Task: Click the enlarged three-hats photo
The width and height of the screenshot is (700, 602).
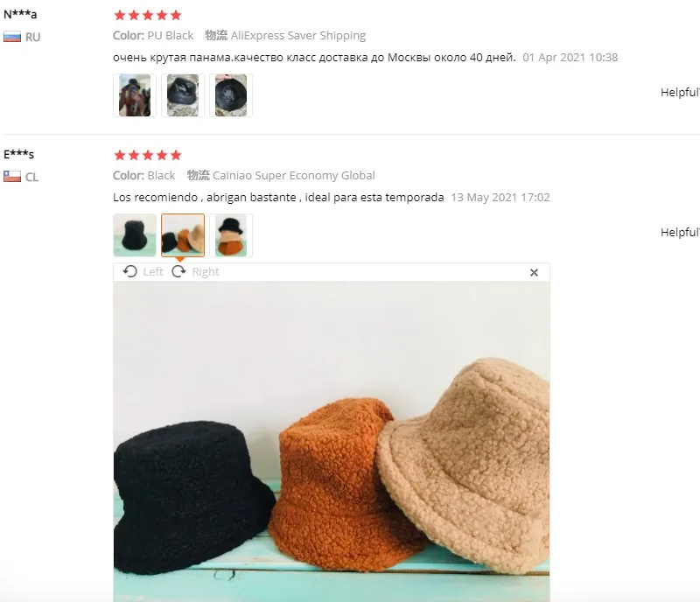Action: (x=332, y=441)
